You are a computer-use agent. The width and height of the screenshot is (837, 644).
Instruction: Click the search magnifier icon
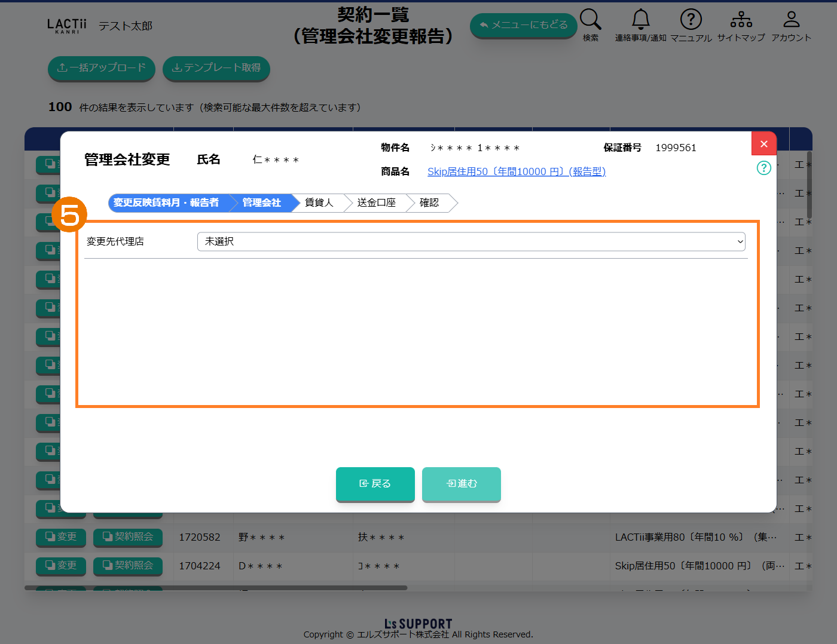pos(590,20)
